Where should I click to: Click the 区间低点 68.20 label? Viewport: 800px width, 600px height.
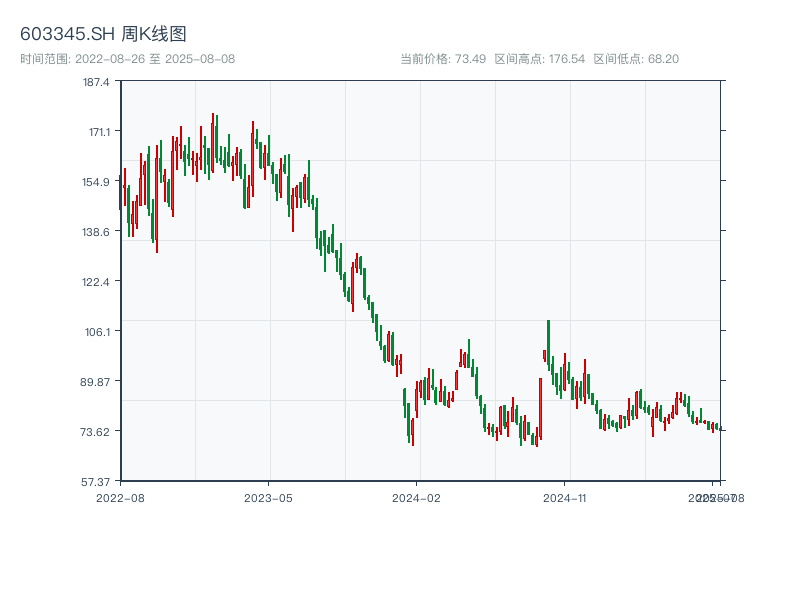(636, 59)
